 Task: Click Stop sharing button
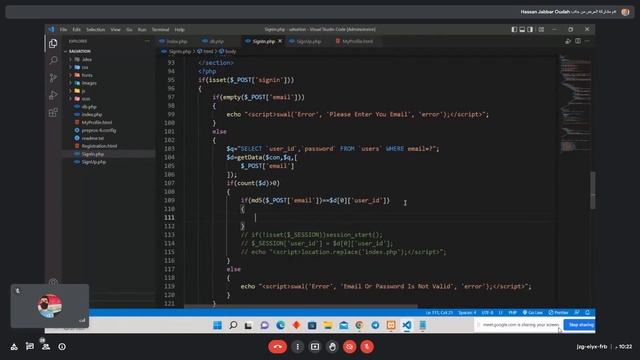(580, 325)
